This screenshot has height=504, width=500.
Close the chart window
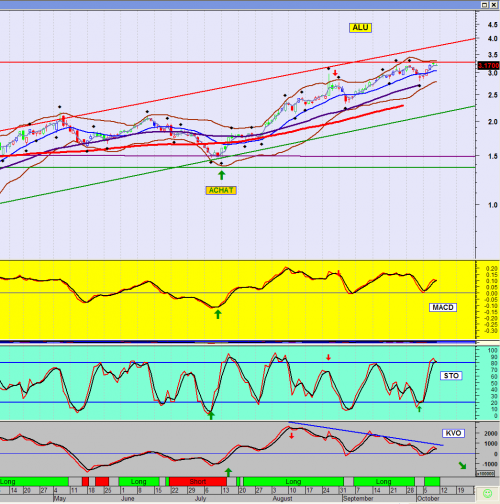coord(494,5)
